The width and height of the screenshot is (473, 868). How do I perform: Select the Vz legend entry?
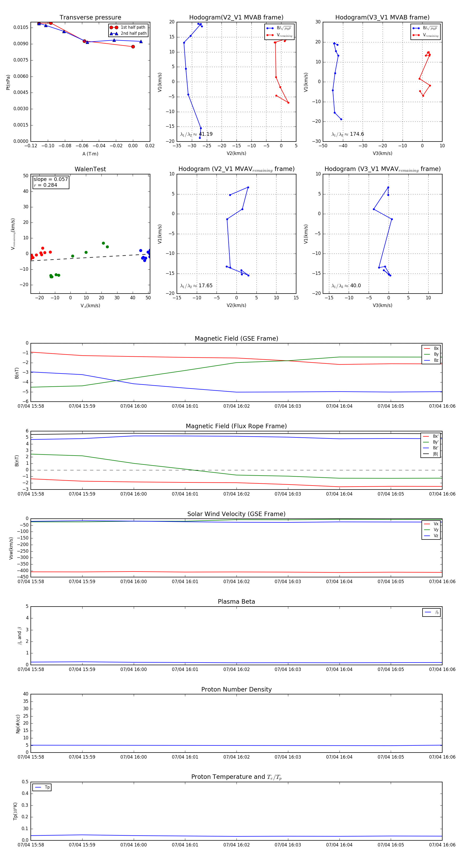pos(431,536)
